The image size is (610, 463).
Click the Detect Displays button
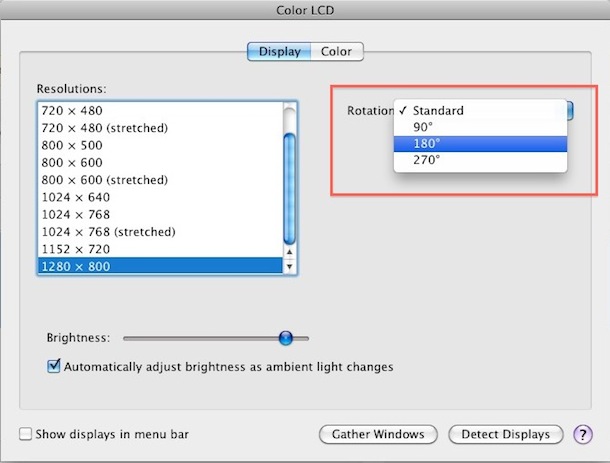pyautogui.click(x=506, y=434)
